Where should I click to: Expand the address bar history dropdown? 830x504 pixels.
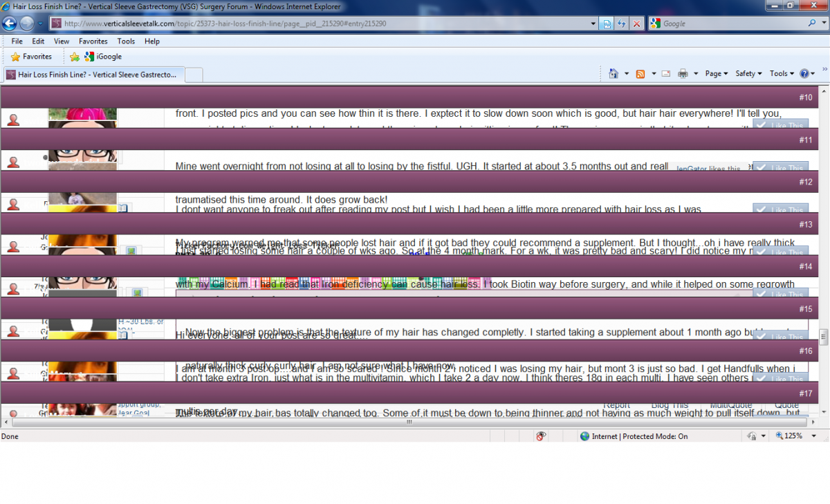click(x=593, y=24)
